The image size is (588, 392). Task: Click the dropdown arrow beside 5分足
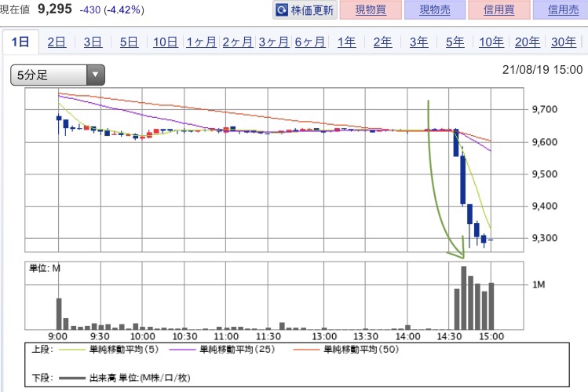(x=95, y=75)
